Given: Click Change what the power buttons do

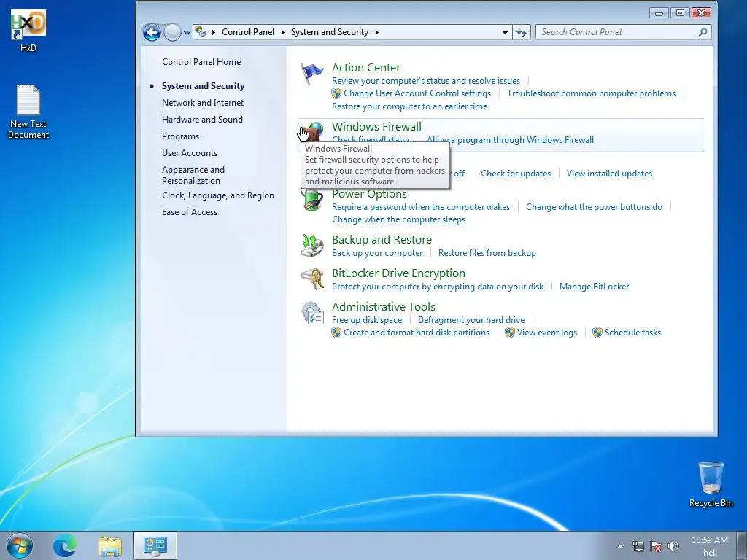Looking at the screenshot, I should [594, 207].
